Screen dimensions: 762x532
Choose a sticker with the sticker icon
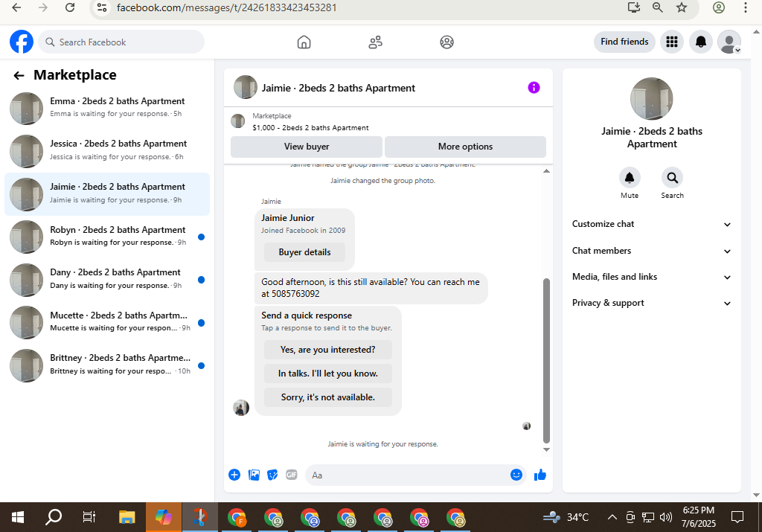click(272, 475)
